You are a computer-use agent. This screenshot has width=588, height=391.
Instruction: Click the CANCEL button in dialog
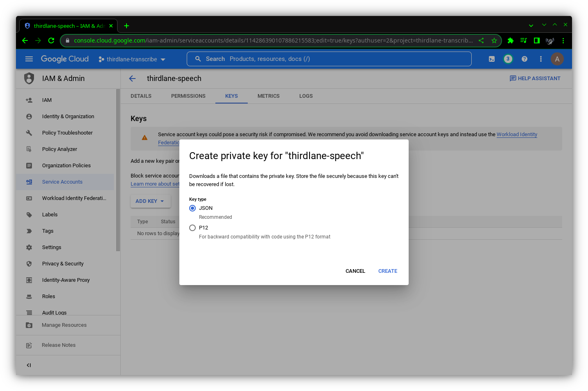coord(355,271)
